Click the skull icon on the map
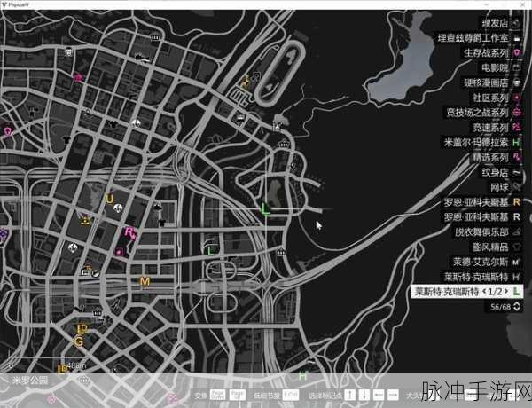Image resolution: width=532 pixels, height=408 pixels. coord(69,52)
